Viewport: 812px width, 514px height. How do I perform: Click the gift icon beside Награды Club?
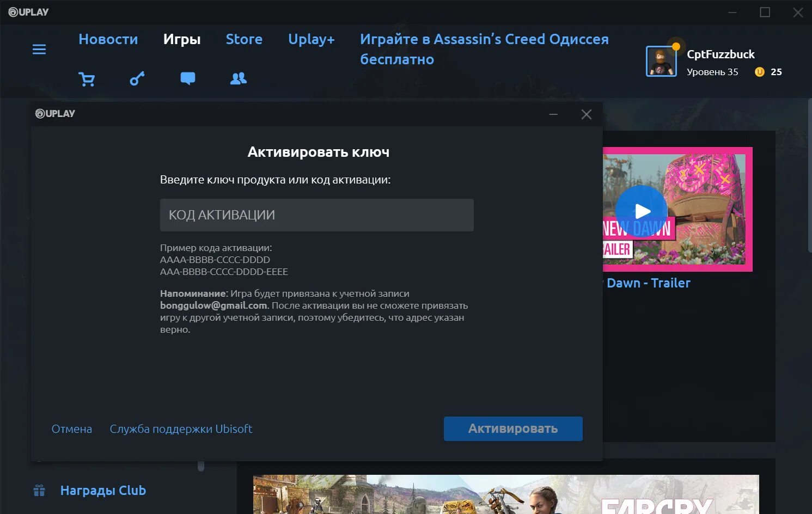pyautogui.click(x=39, y=491)
